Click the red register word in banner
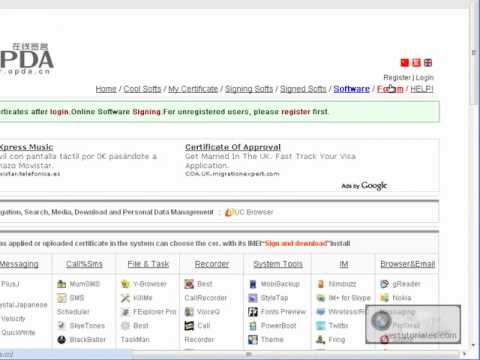This screenshot has height=360, width=480. click(x=296, y=112)
